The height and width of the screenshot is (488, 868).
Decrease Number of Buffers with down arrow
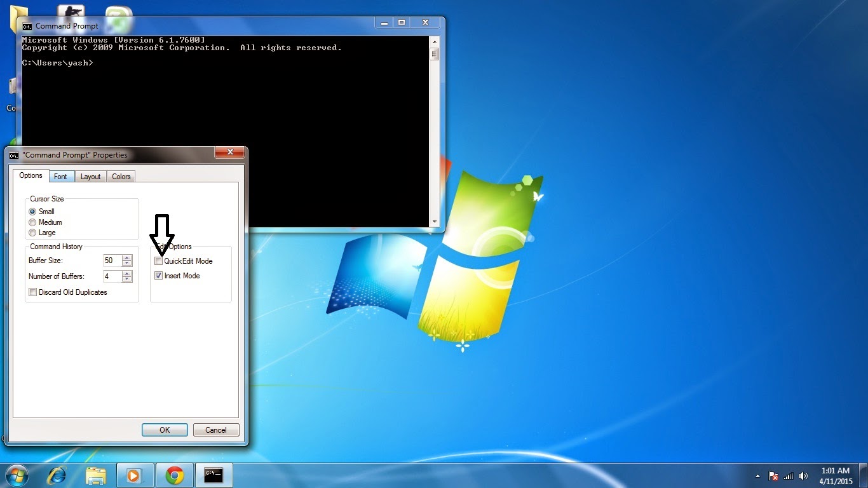pyautogui.click(x=127, y=280)
